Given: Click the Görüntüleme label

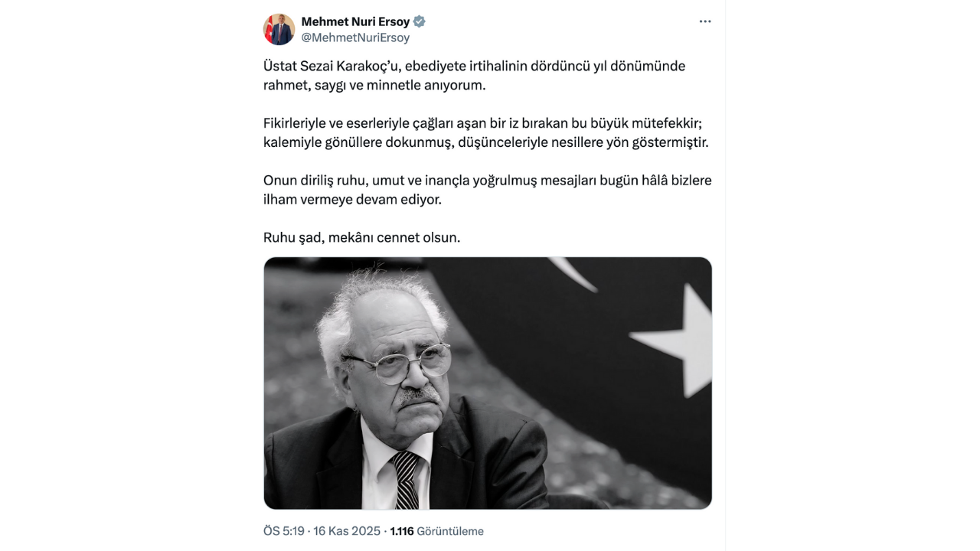Looking at the screenshot, I should coord(450,531).
